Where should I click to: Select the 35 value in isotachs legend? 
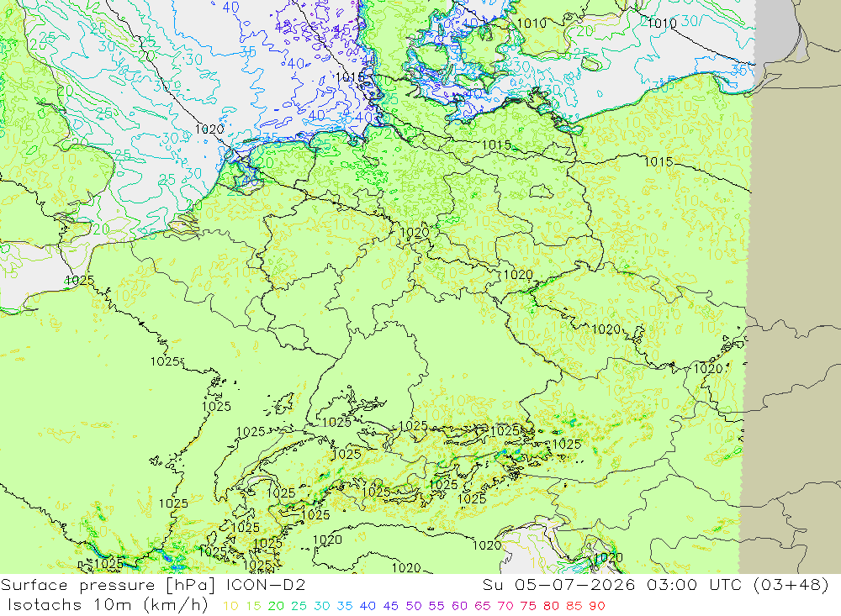[x=345, y=606]
